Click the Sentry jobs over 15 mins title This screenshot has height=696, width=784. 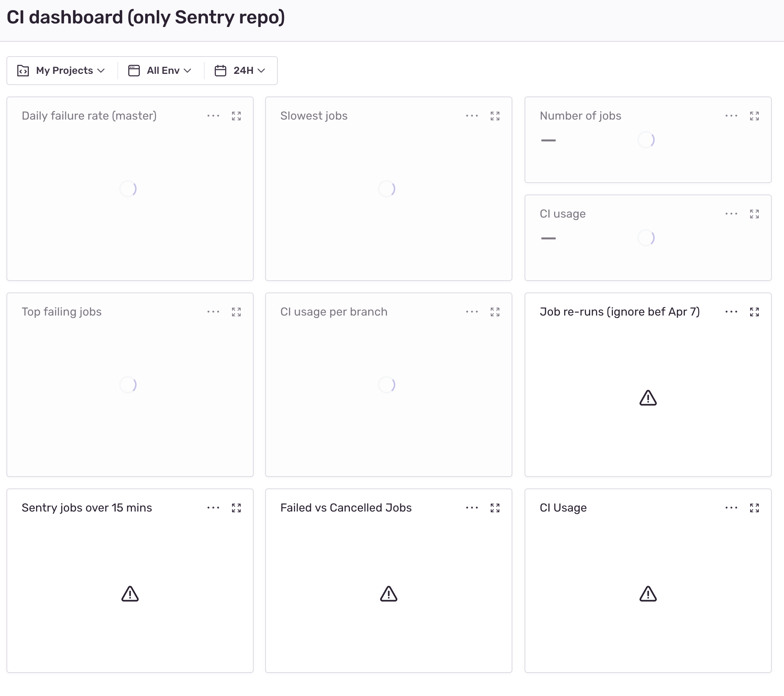click(x=87, y=508)
